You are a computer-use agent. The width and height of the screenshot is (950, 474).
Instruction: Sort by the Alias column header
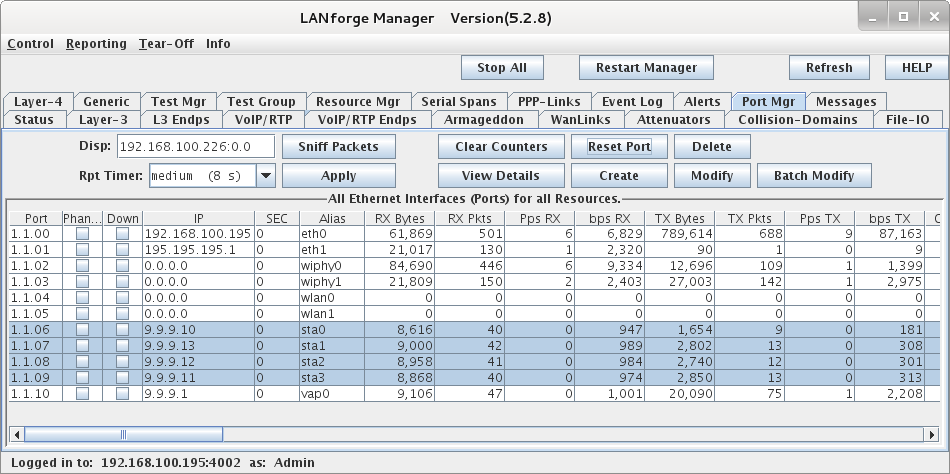[332, 218]
